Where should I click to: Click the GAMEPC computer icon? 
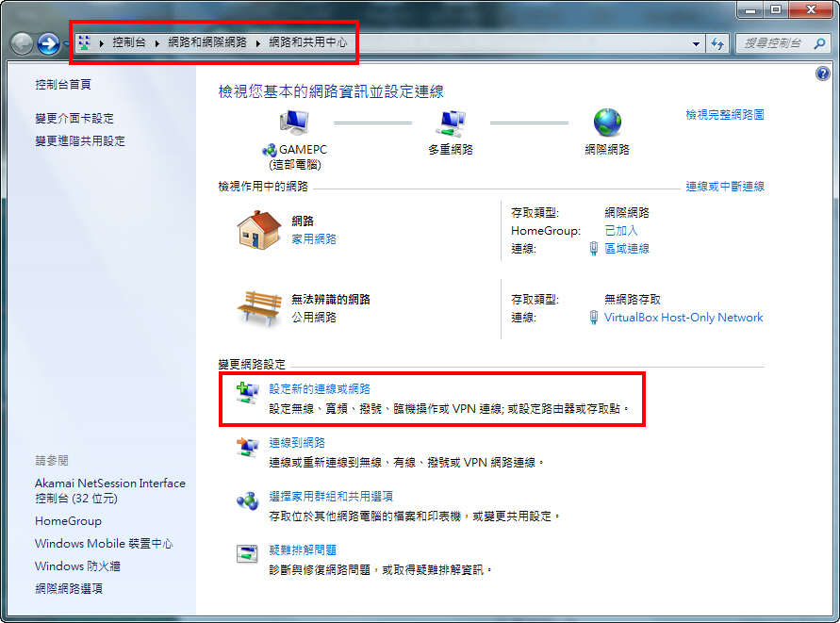tap(294, 122)
